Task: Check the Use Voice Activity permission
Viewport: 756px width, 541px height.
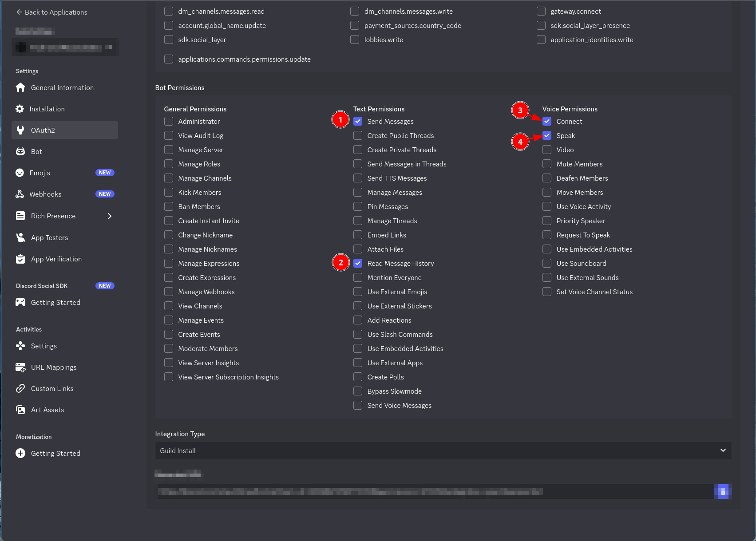Action: point(547,206)
